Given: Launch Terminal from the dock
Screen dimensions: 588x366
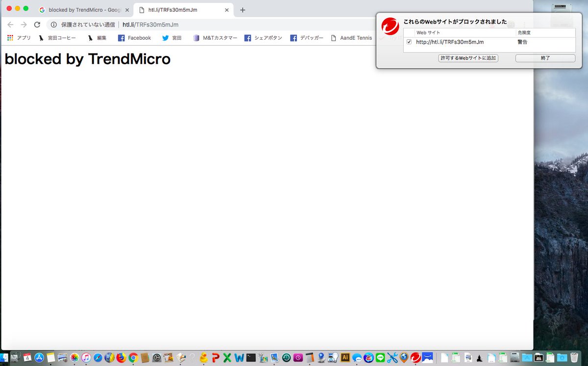Looking at the screenshot, I should coord(251,358).
